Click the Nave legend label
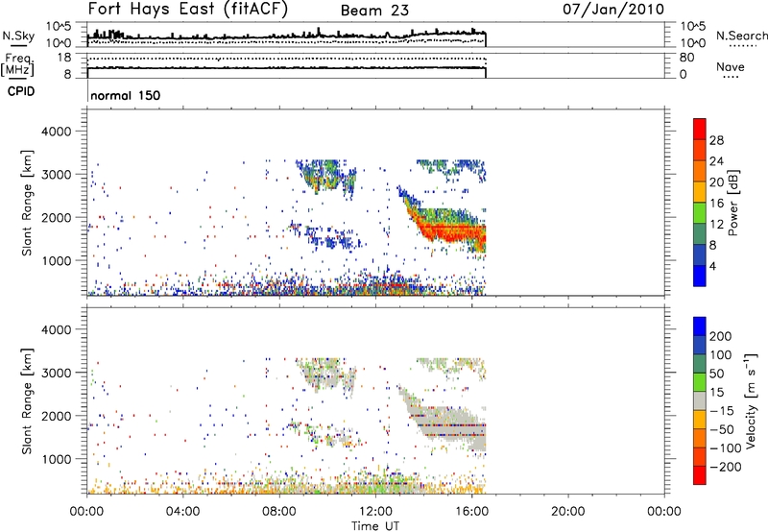768x532 pixels. click(731, 67)
